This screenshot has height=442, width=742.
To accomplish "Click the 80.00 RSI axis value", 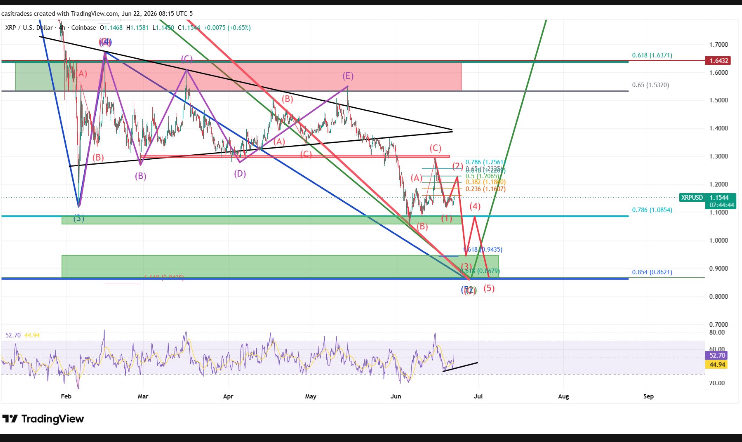I will point(717,332).
